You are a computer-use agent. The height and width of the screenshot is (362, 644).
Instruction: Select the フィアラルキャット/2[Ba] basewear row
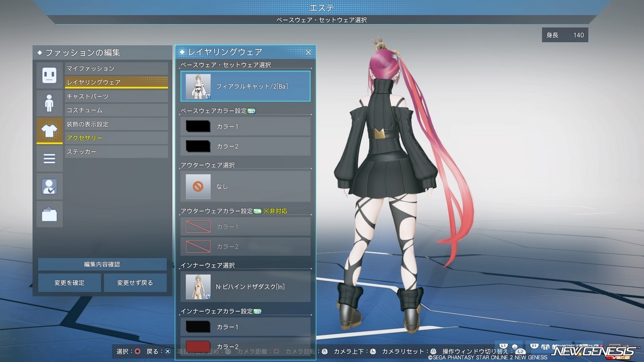coord(245,86)
